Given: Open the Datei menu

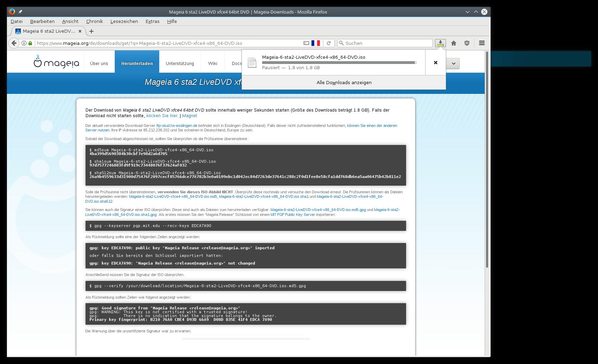Looking at the screenshot, I should (17, 21).
